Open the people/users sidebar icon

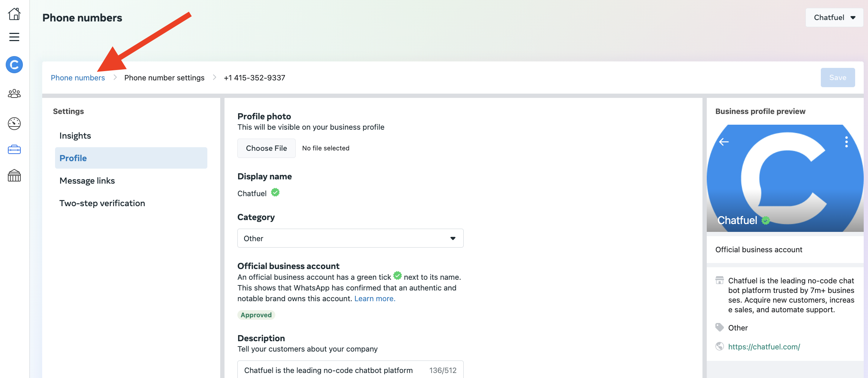pos(14,94)
